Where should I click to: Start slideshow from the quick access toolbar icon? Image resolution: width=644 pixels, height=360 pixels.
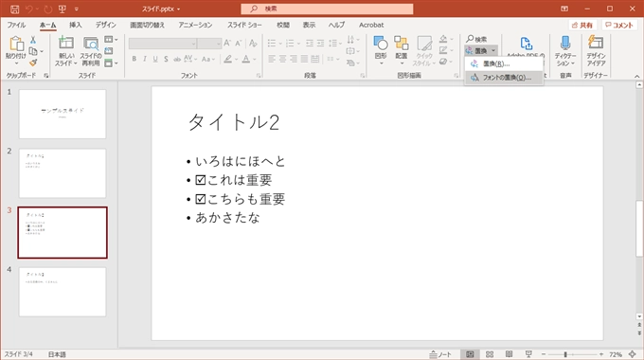click(62, 9)
